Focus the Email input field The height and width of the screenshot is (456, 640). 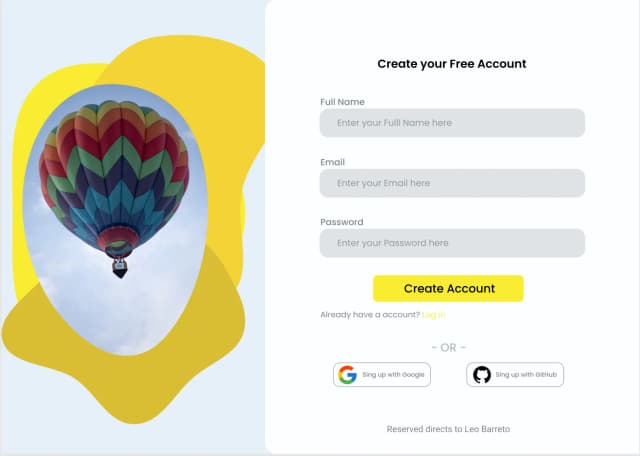452,183
